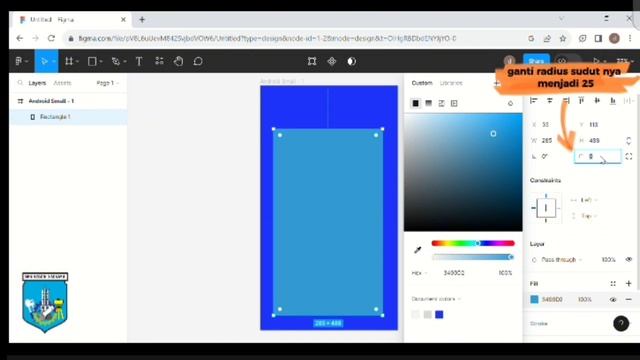The height and width of the screenshot is (360, 640).
Task: Choose image fill type icon
Action: (x=441, y=103)
